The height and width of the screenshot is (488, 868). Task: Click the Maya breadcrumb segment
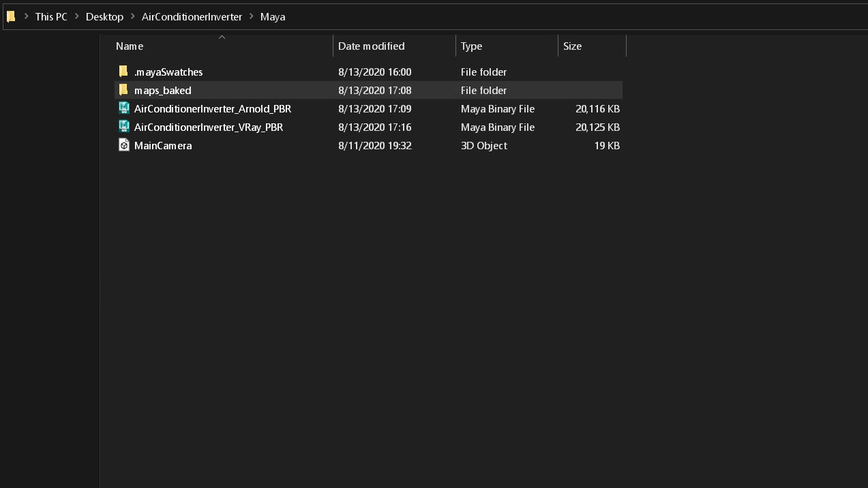click(273, 17)
